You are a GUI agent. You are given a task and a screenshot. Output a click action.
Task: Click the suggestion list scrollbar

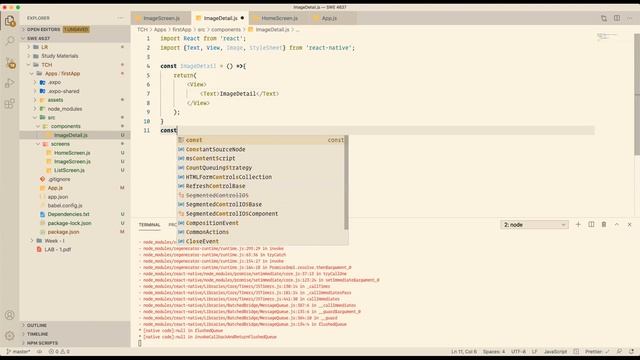coord(347,182)
